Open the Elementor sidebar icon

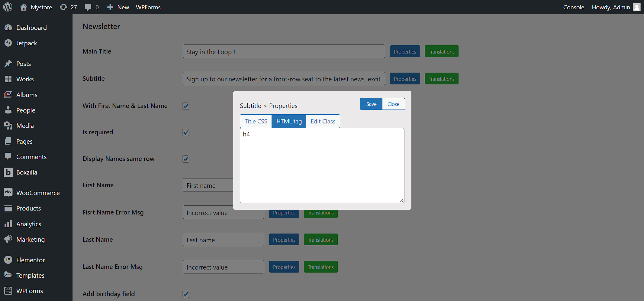pos(8,260)
